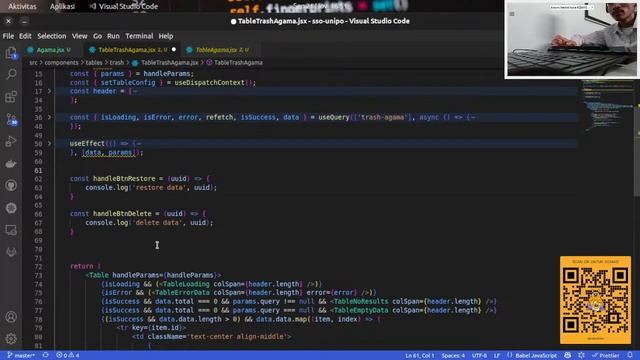Open the Run menu
The height and width of the screenshot is (360, 640).
tap(113, 36)
